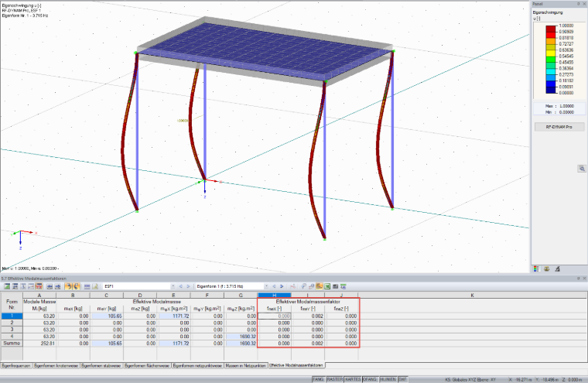
Task: Select table row 3 header
Action: 12,330
